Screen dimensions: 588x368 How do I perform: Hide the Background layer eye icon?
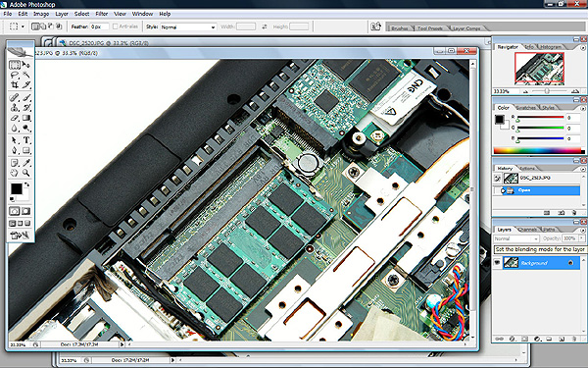click(x=497, y=263)
